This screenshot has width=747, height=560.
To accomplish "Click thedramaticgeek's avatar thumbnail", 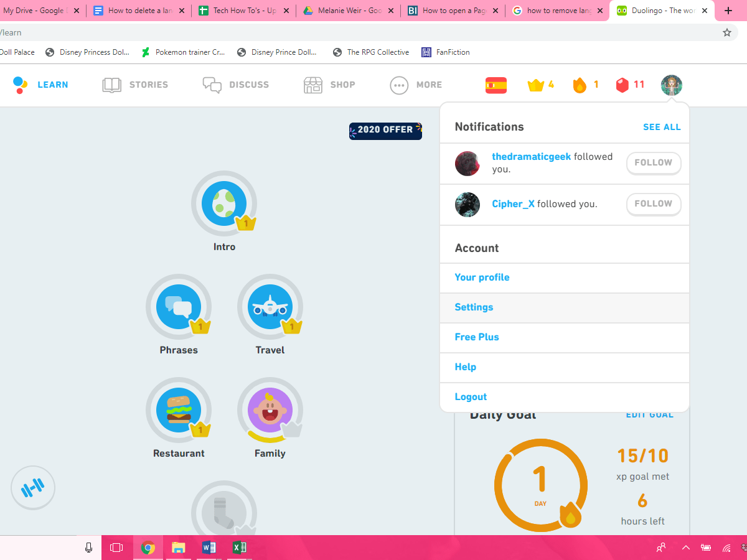I will click(x=467, y=164).
